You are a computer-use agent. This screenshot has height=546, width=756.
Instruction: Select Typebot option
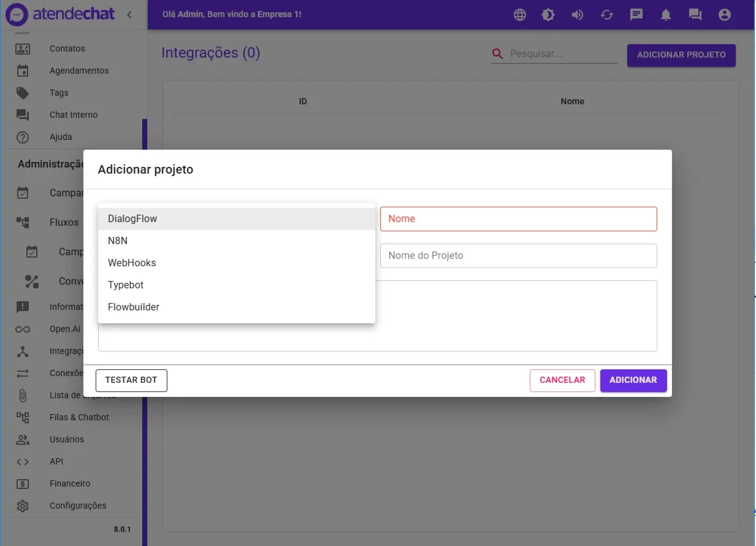[x=237, y=285]
